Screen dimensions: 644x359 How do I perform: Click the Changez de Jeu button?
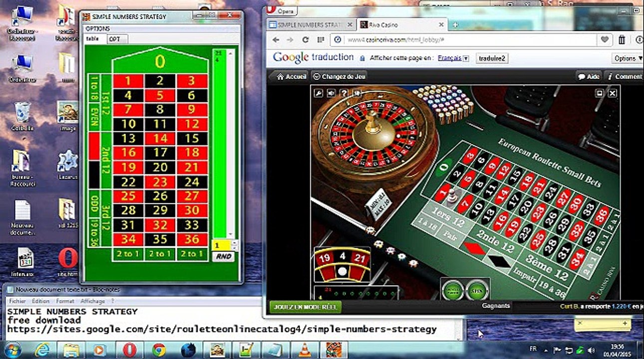(339, 76)
